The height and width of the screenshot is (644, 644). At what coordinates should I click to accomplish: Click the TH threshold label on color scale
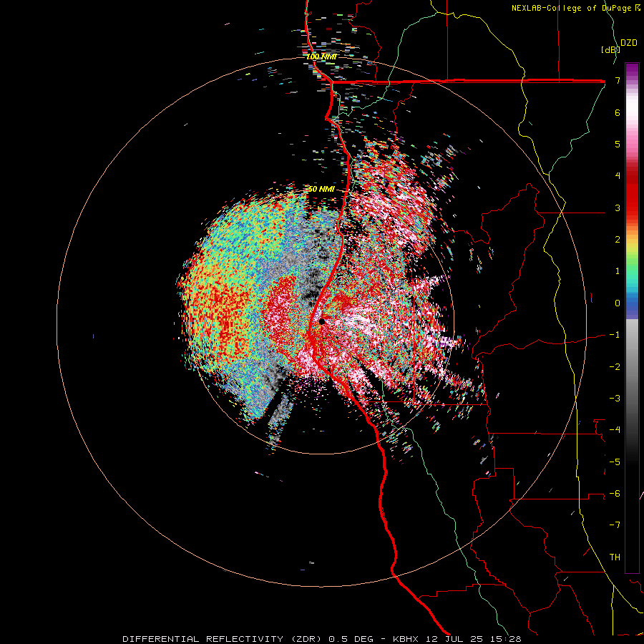click(615, 557)
